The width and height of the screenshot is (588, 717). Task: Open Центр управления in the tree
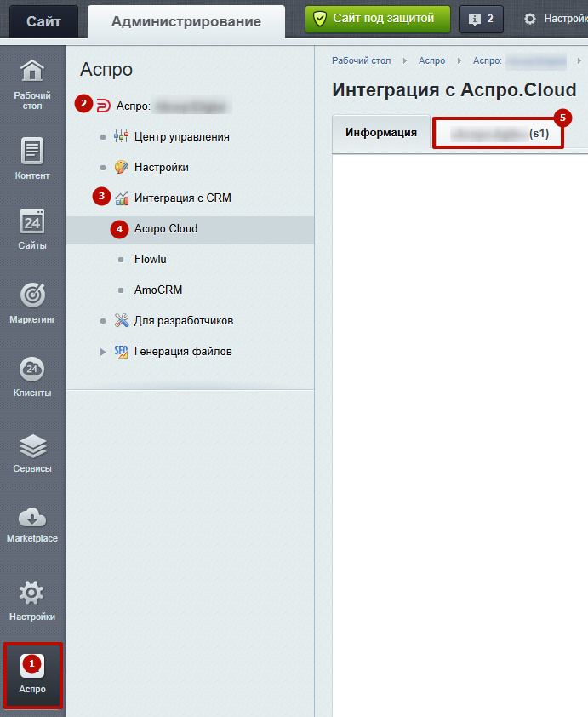pos(181,136)
